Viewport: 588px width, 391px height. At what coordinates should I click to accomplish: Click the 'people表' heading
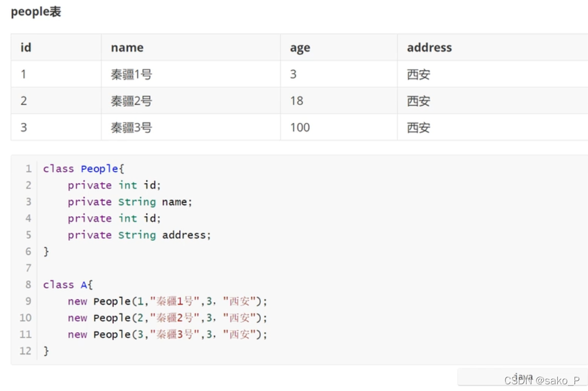tap(36, 12)
